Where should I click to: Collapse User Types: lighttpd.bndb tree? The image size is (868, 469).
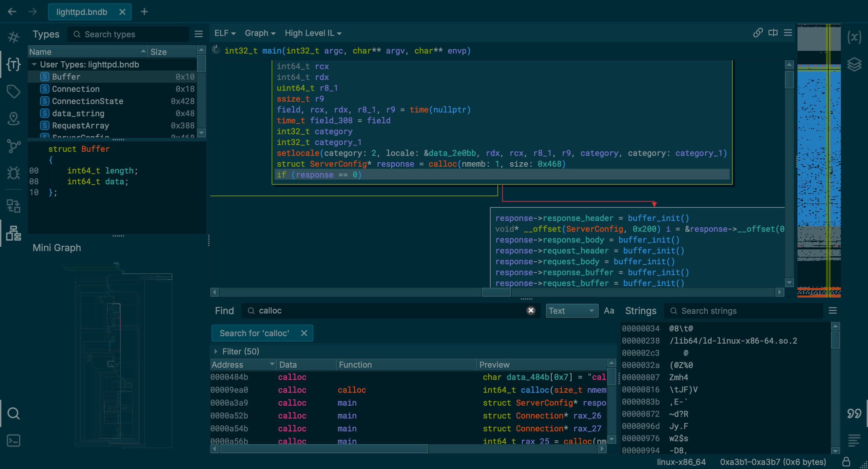pyautogui.click(x=34, y=64)
